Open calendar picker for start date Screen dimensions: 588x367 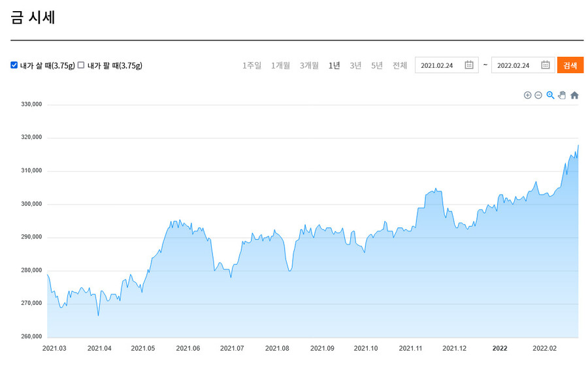click(469, 65)
